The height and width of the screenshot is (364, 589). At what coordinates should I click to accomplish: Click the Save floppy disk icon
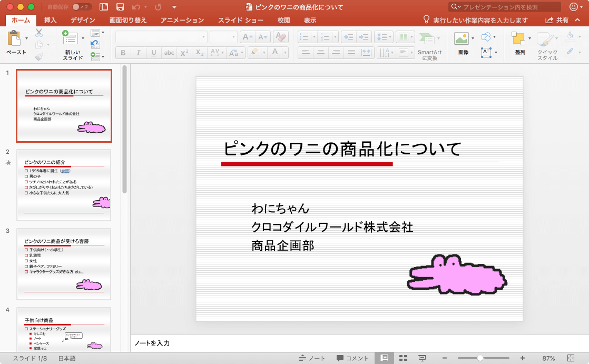pyautogui.click(x=120, y=7)
